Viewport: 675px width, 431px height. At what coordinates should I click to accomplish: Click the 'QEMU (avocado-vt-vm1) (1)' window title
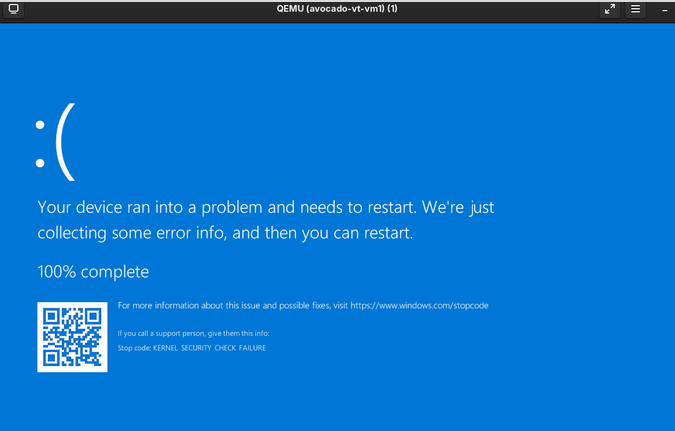(x=337, y=9)
